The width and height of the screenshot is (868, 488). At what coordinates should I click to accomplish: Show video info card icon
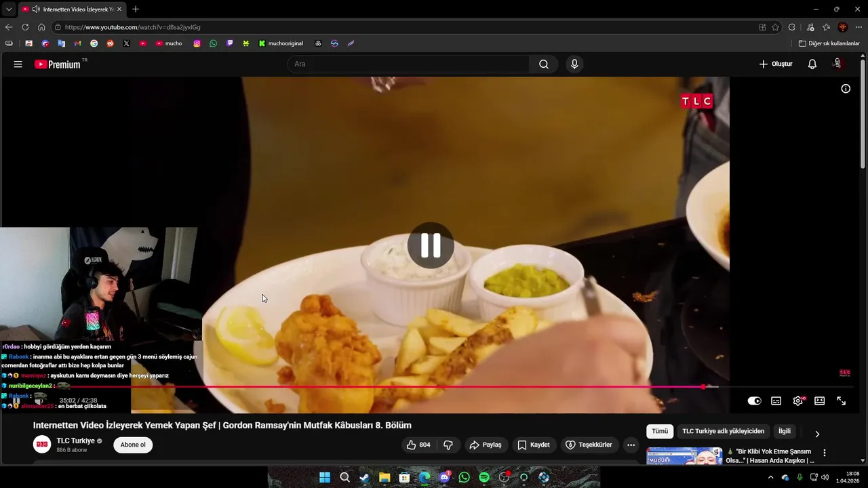pos(846,89)
